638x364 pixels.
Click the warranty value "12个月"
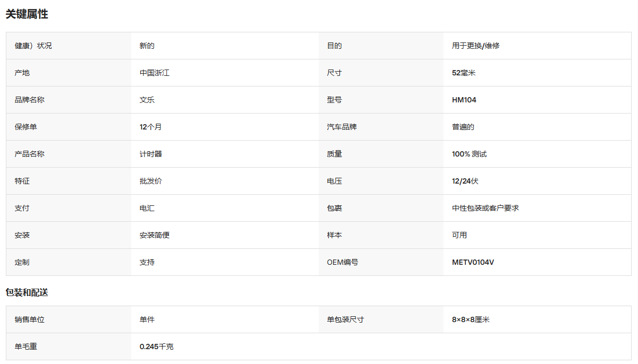pyautogui.click(x=151, y=127)
